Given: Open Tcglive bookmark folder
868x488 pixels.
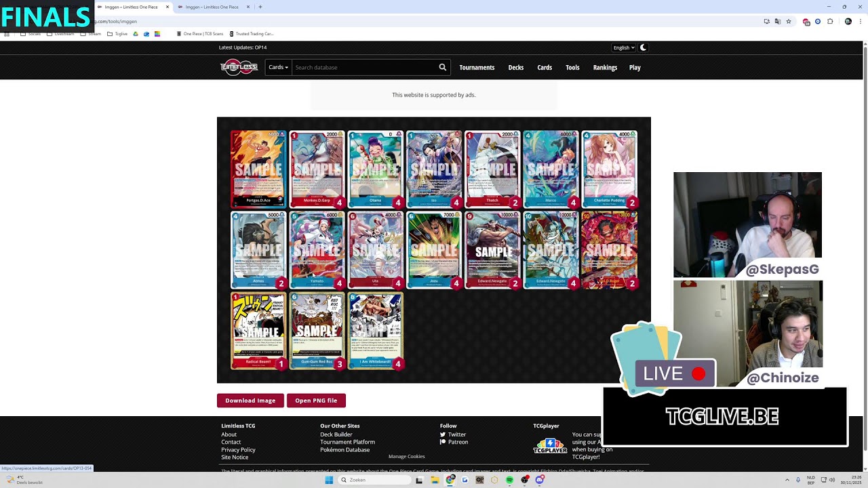Looking at the screenshot, I should coord(117,33).
